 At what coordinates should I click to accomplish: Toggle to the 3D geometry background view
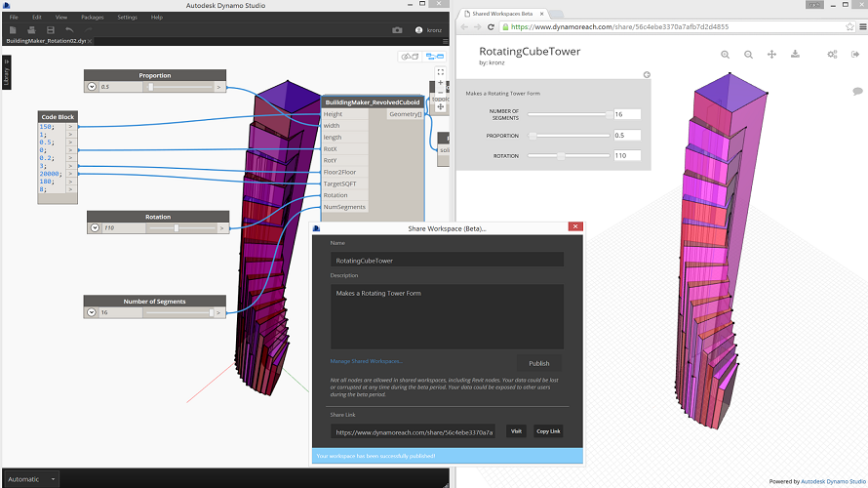tap(410, 57)
